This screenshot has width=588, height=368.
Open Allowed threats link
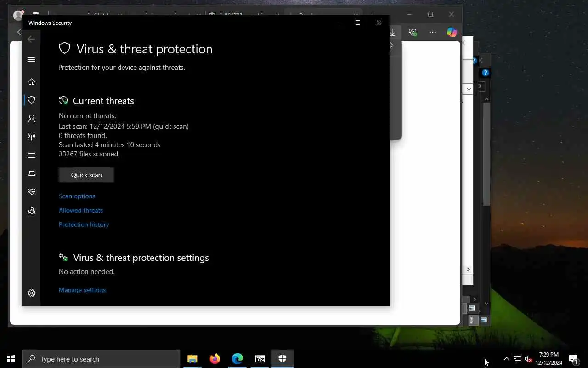click(x=81, y=210)
